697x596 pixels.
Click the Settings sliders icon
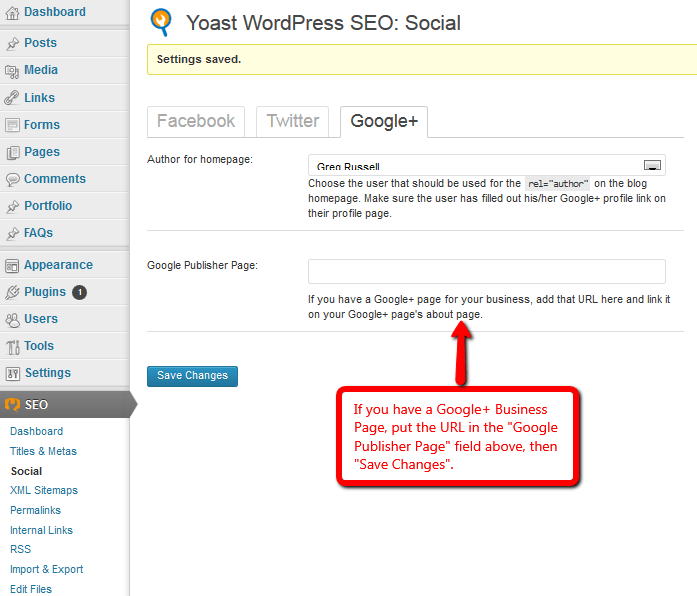(12, 374)
